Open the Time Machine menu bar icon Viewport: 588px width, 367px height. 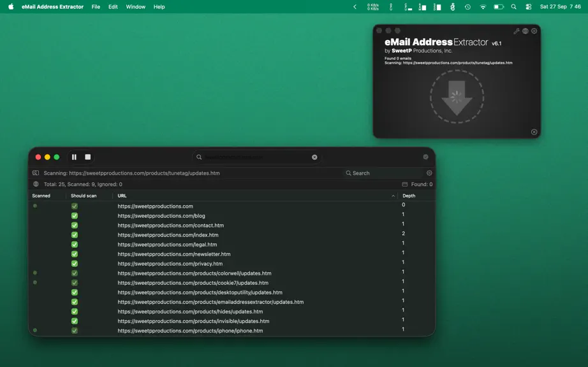pyautogui.click(x=467, y=7)
